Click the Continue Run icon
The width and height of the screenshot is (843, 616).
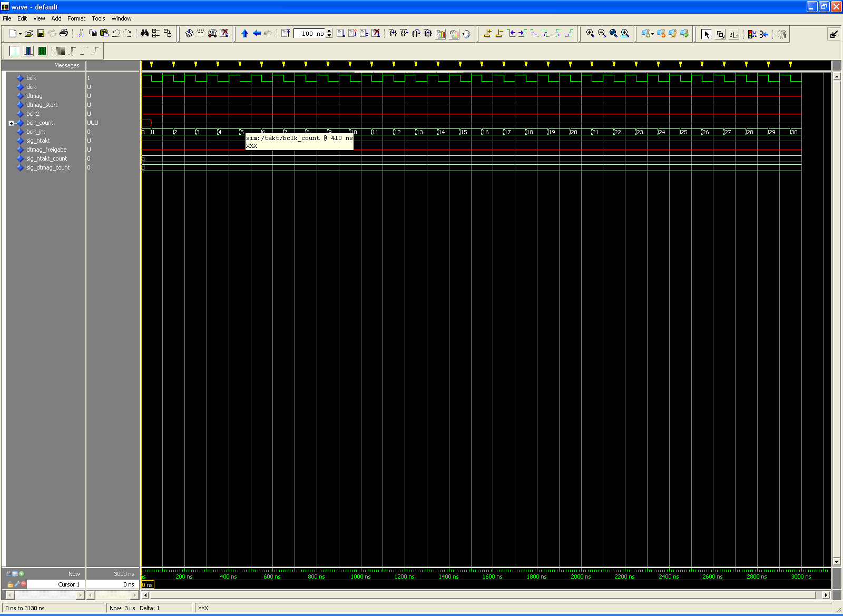click(352, 33)
